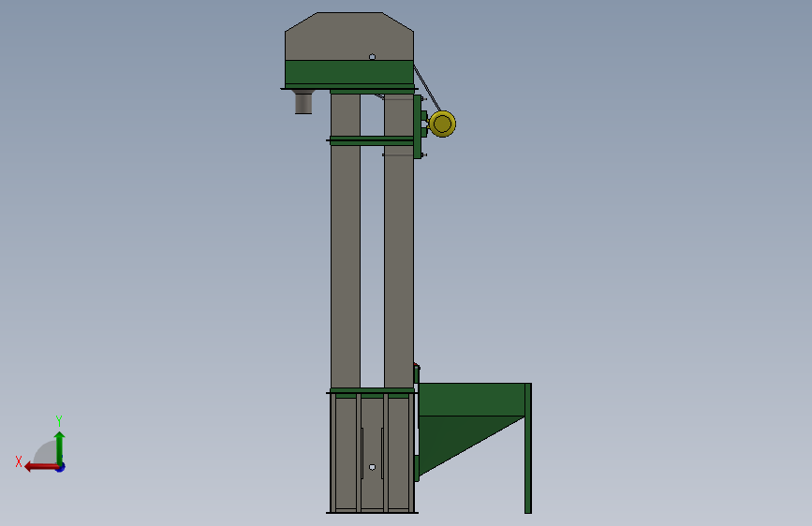The width and height of the screenshot is (812, 526).
Task: Click the green band on head section
Action: point(349,72)
